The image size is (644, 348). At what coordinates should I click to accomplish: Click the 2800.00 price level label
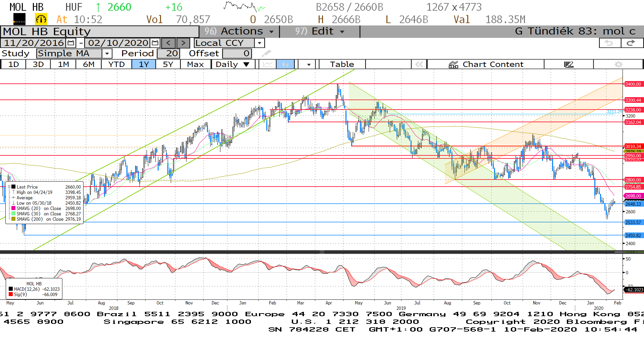click(x=633, y=180)
